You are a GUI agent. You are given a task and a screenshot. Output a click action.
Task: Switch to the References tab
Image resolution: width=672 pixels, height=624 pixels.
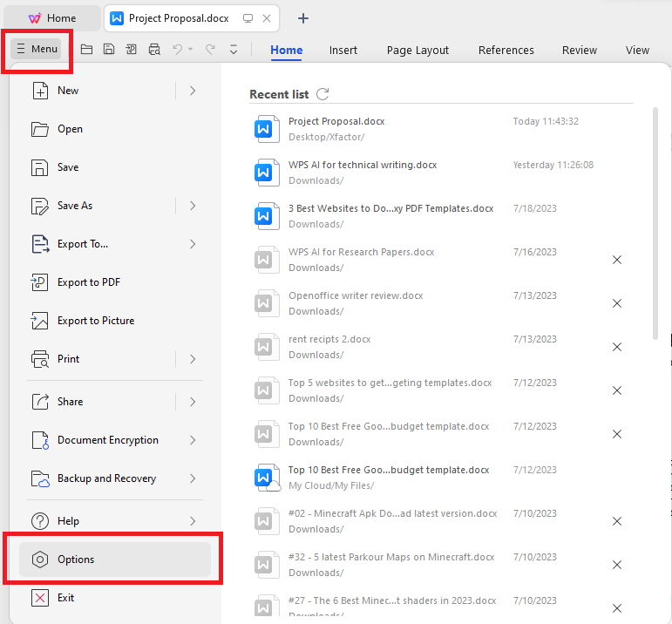tap(506, 51)
